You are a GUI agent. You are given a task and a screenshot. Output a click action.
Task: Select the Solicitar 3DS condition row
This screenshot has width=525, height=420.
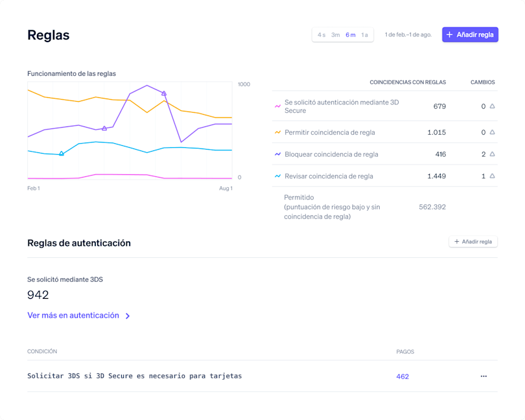(x=134, y=376)
